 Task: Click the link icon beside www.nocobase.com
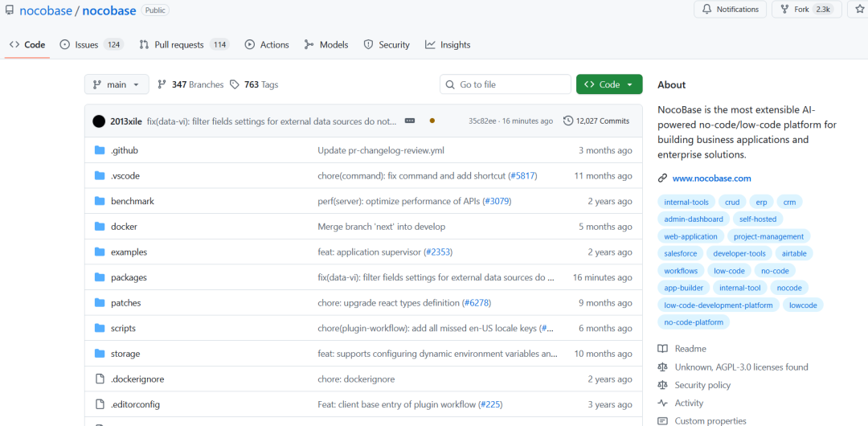pos(662,178)
